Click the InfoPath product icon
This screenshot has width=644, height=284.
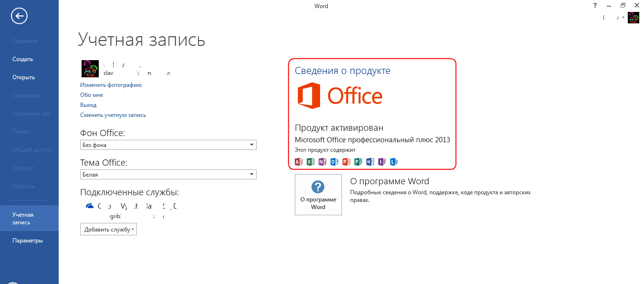[x=382, y=162]
